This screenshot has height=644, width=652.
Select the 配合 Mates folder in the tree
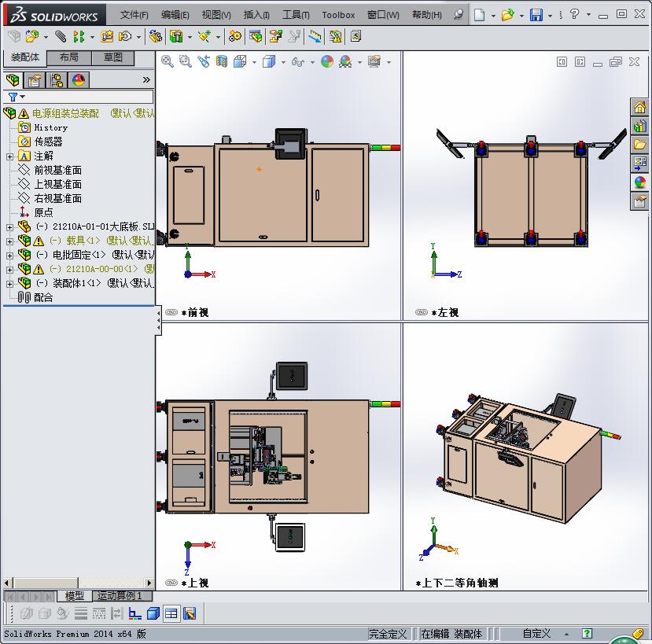coord(43,297)
